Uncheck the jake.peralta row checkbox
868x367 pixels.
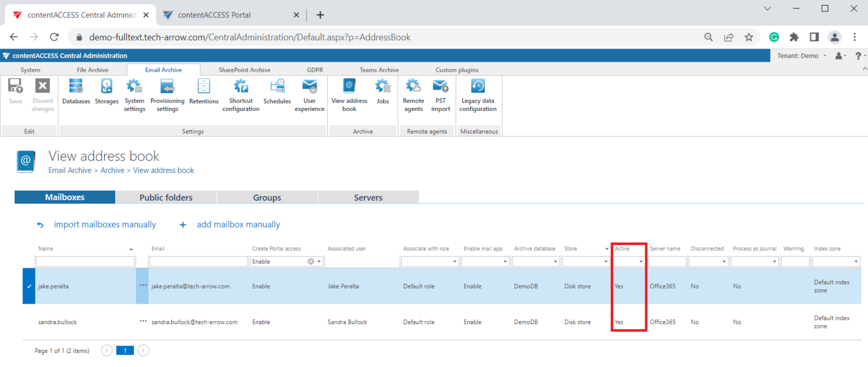click(x=28, y=286)
